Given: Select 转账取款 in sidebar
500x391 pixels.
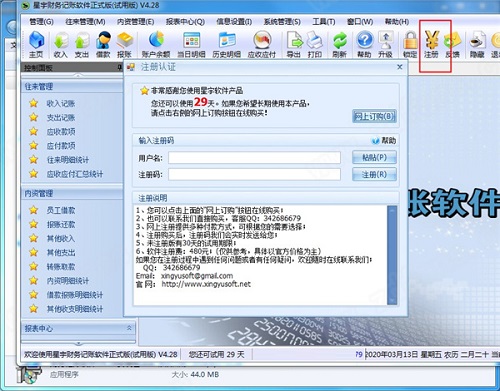Looking at the screenshot, I should coord(61,267).
